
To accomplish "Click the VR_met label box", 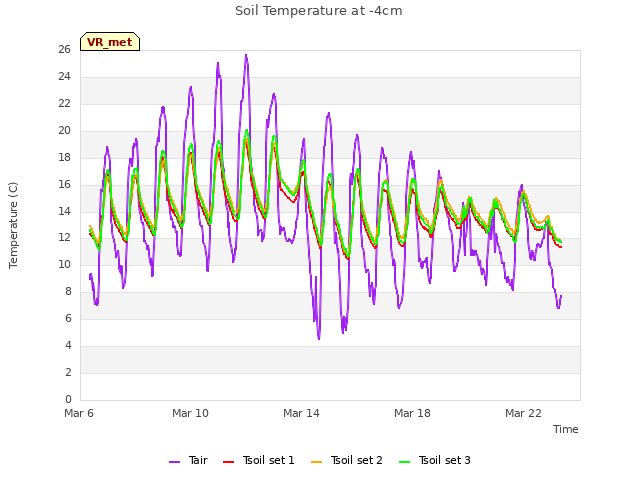I will click(x=110, y=42).
